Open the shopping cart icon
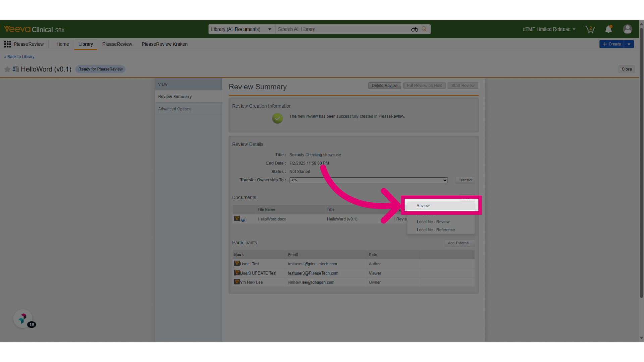Image resolution: width=644 pixels, height=362 pixels. [x=590, y=29]
